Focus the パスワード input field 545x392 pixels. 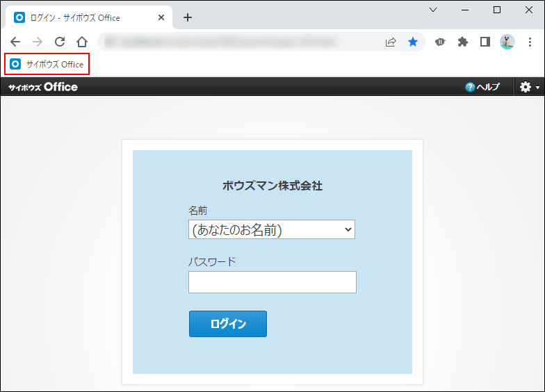[272, 282]
